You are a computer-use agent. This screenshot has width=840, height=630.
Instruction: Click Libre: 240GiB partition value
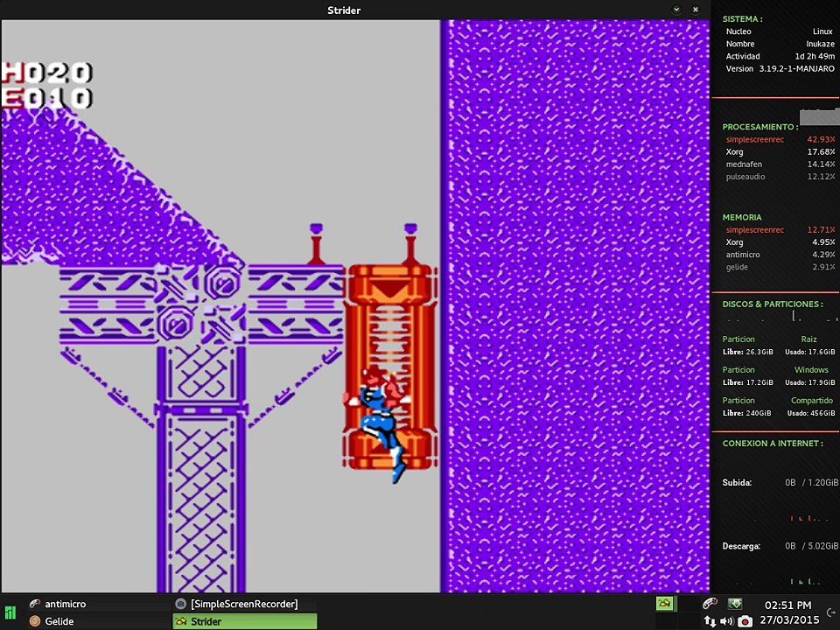pos(746,413)
